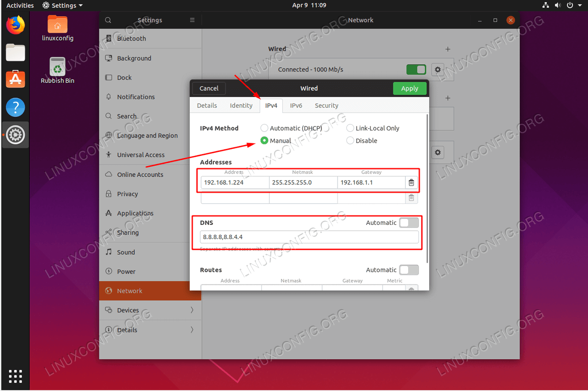Open the Settings hamburger menu
Image resolution: width=588 pixels, height=391 pixels.
tap(192, 20)
